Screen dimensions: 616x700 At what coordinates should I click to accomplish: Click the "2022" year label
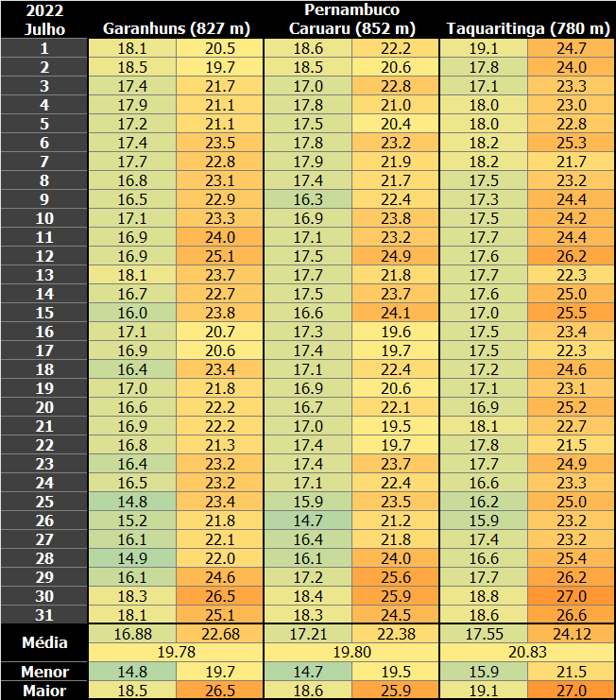point(44,10)
